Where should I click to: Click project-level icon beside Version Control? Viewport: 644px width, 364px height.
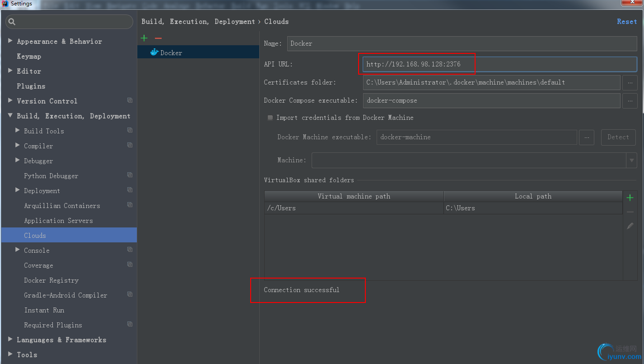click(x=130, y=100)
